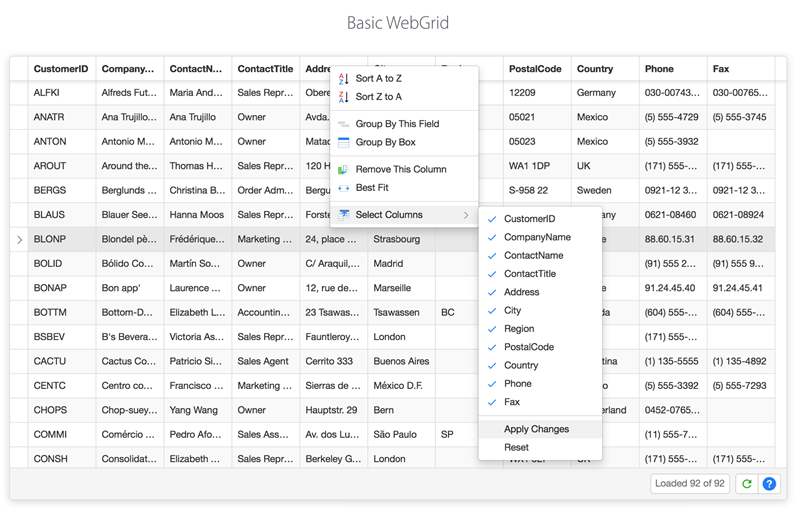Image resolution: width=800 pixels, height=509 pixels.
Task: Select the ALFKI customer cell
Action: (x=49, y=93)
